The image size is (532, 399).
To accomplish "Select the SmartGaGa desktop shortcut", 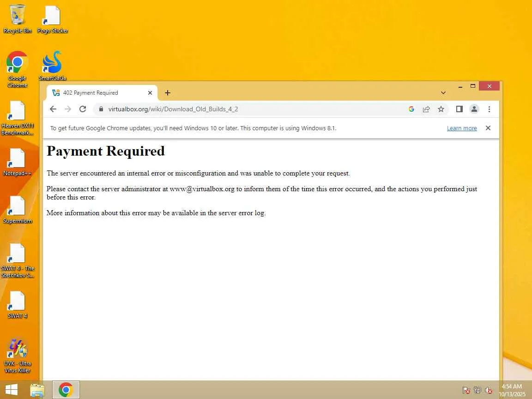I will click(x=52, y=66).
